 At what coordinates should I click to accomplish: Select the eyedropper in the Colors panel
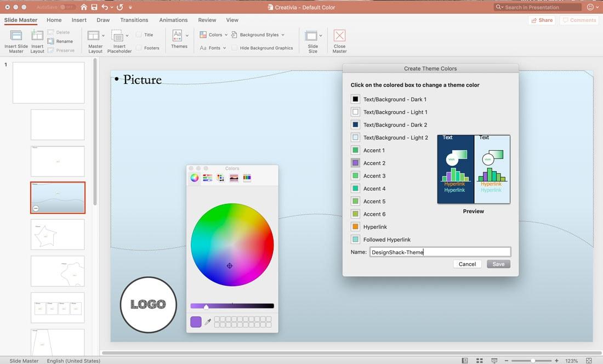(208, 322)
